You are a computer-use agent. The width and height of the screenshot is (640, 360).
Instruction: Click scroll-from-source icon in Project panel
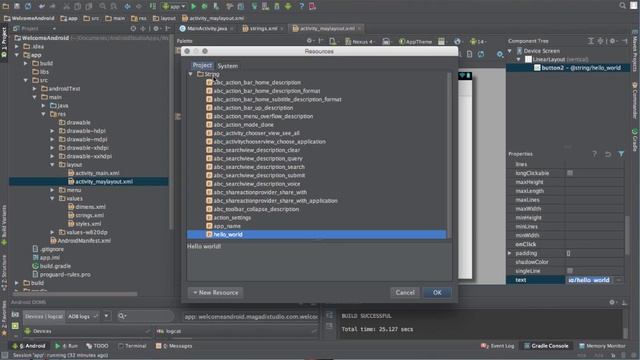pyautogui.click(x=133, y=29)
